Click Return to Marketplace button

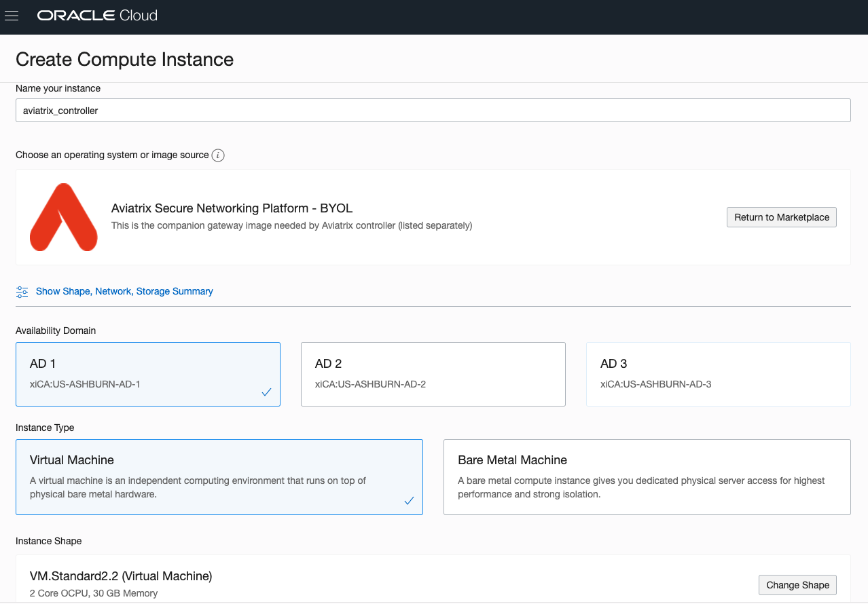click(x=781, y=217)
